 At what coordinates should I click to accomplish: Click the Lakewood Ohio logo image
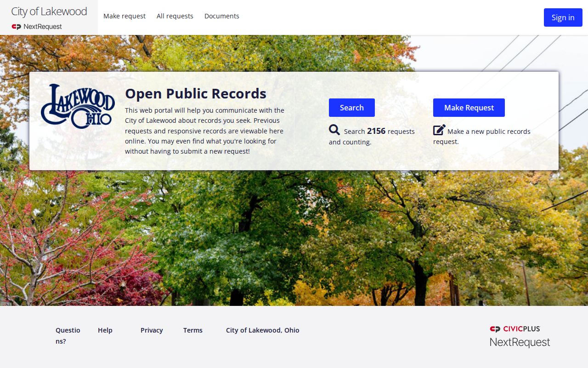pos(78,106)
